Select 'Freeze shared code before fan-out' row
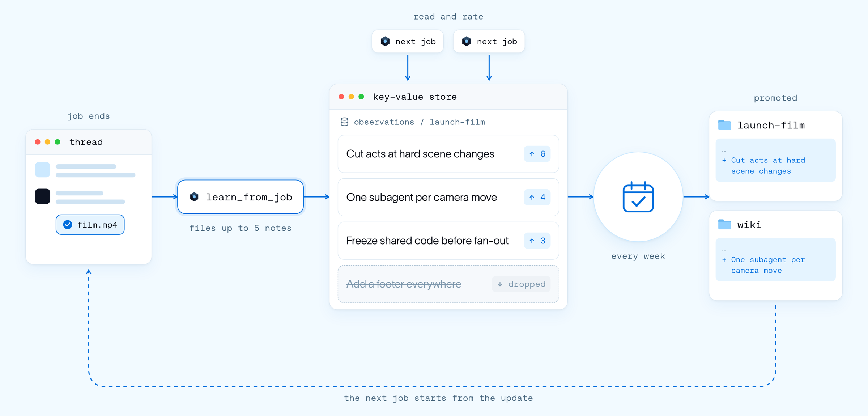868x416 pixels. tap(448, 241)
